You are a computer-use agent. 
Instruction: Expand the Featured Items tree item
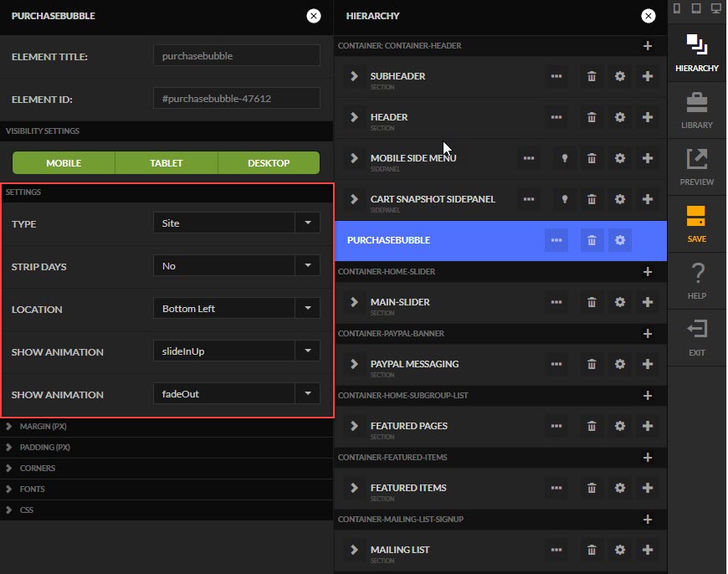pyautogui.click(x=354, y=488)
